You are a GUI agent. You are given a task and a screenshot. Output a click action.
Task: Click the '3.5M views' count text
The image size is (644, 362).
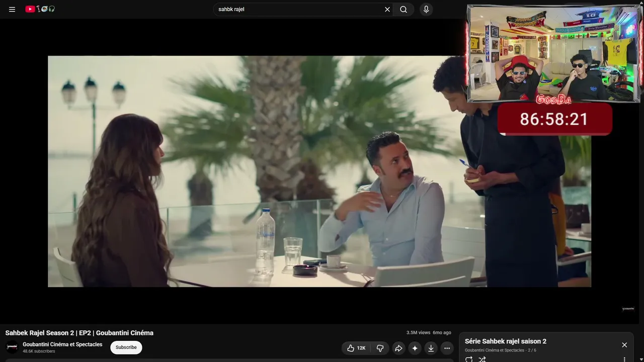click(x=419, y=333)
